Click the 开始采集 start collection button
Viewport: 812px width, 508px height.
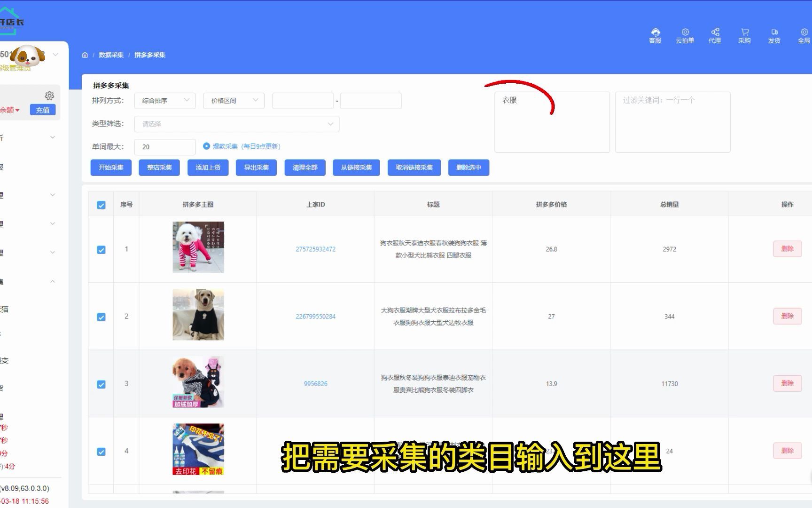pos(110,167)
